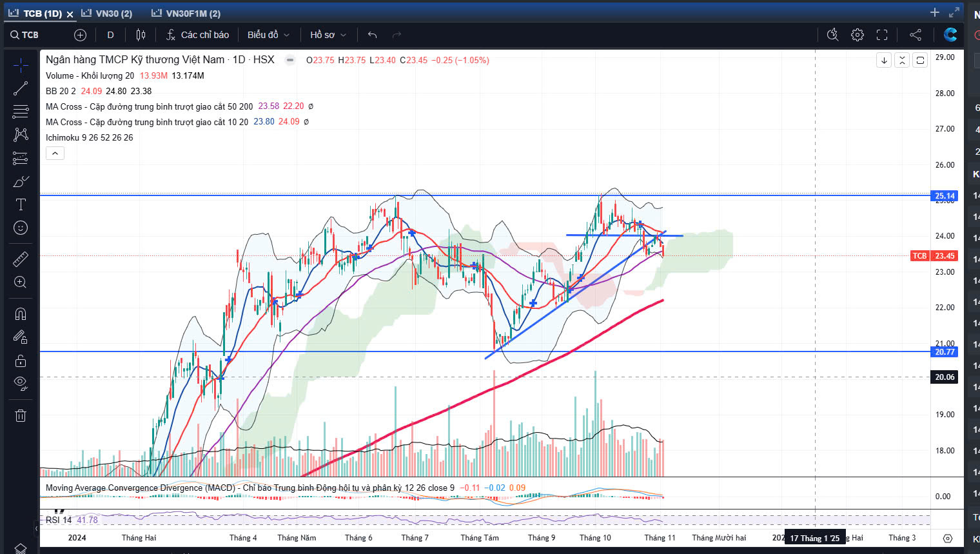
Task: Select the ruler measure tool
Action: 21,259
